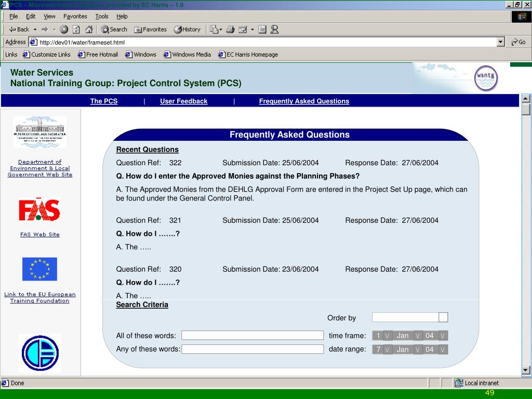Open the View menu

coord(49,16)
